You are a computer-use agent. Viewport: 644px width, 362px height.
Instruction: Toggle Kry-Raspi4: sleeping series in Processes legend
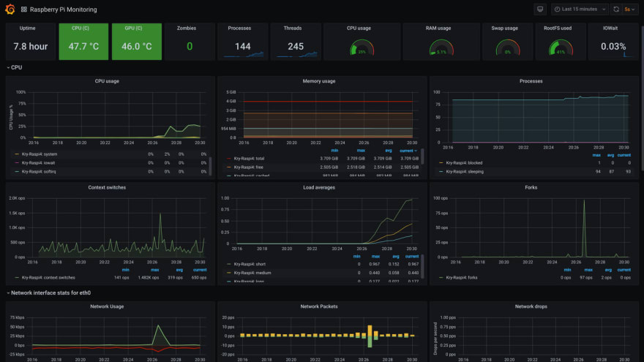click(465, 172)
